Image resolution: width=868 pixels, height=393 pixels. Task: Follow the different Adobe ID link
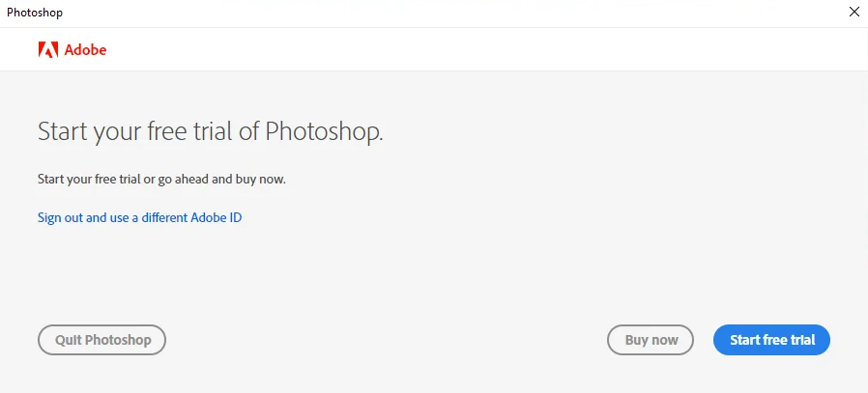139,217
